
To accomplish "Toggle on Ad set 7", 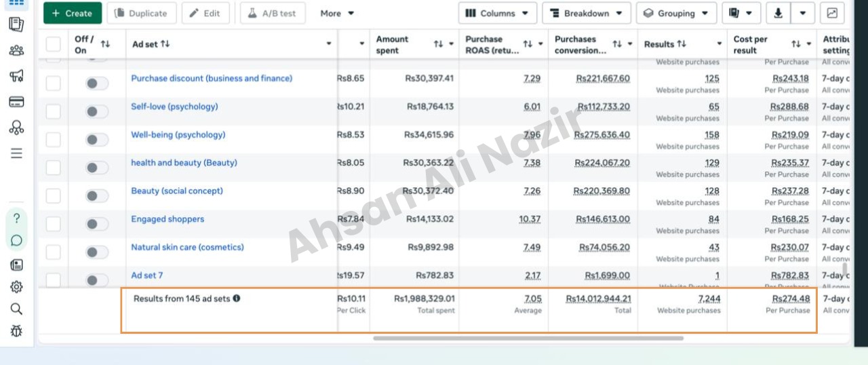I will tap(97, 280).
